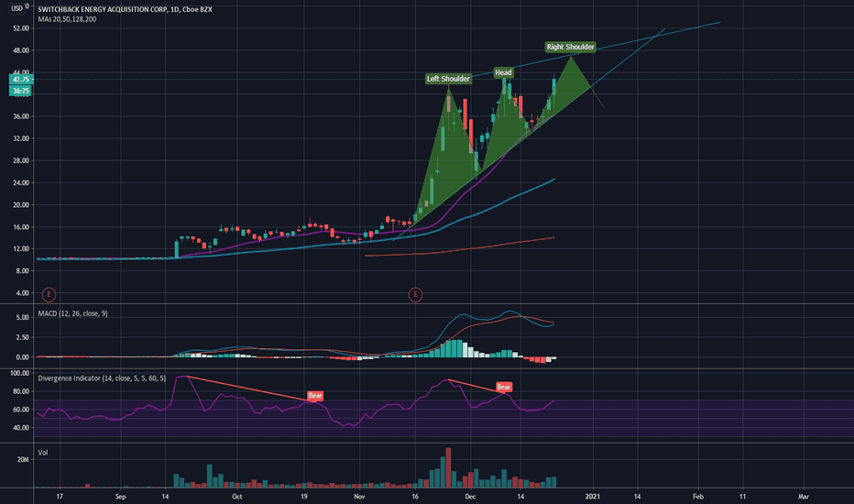Click the 'Bear' divergence tag near Oct 19
Viewport: 854px width, 504px height.
tap(315, 396)
